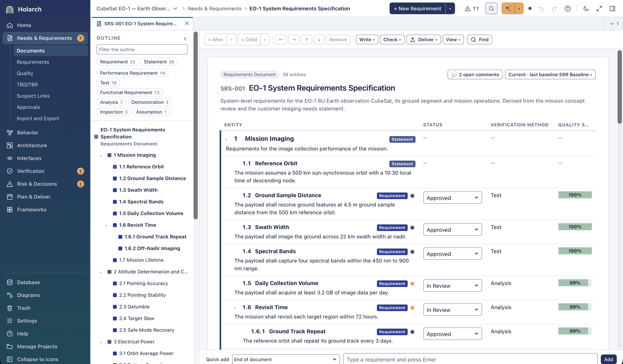
Task: Open status dropdown for Ground Sample Distance
Action: [452, 198]
